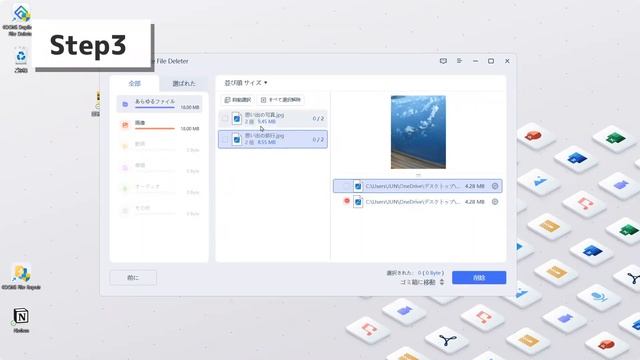
Task: Click the 自動選択 button
Action: (x=237, y=100)
